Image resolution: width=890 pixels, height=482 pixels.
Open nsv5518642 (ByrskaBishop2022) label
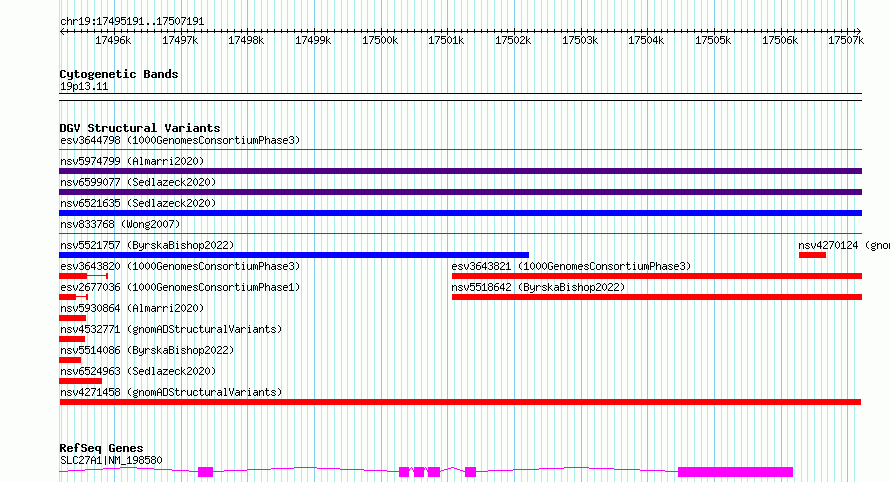pos(538,287)
